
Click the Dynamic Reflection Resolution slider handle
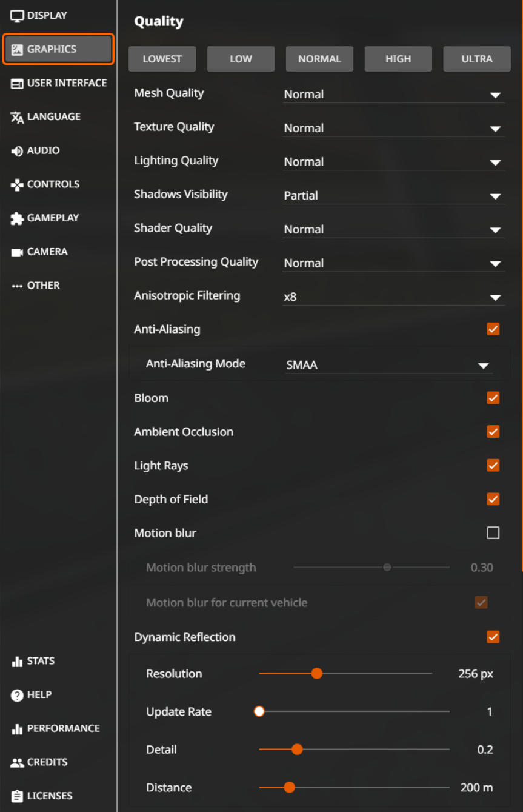coord(316,673)
